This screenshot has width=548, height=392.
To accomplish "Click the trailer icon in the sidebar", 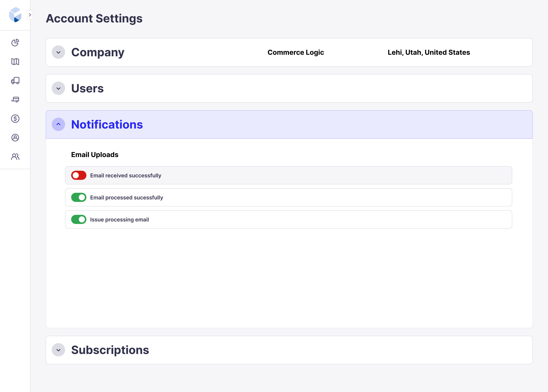I will [15, 100].
